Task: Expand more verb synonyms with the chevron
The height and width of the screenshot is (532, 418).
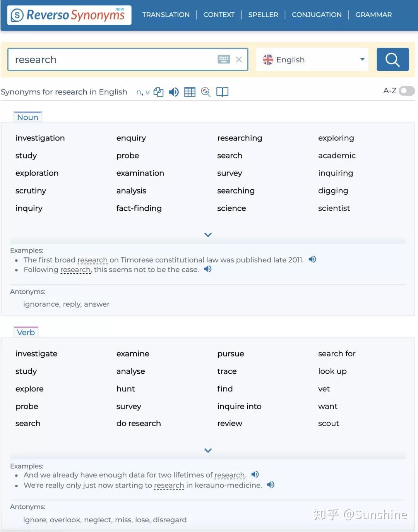Action: (208, 450)
